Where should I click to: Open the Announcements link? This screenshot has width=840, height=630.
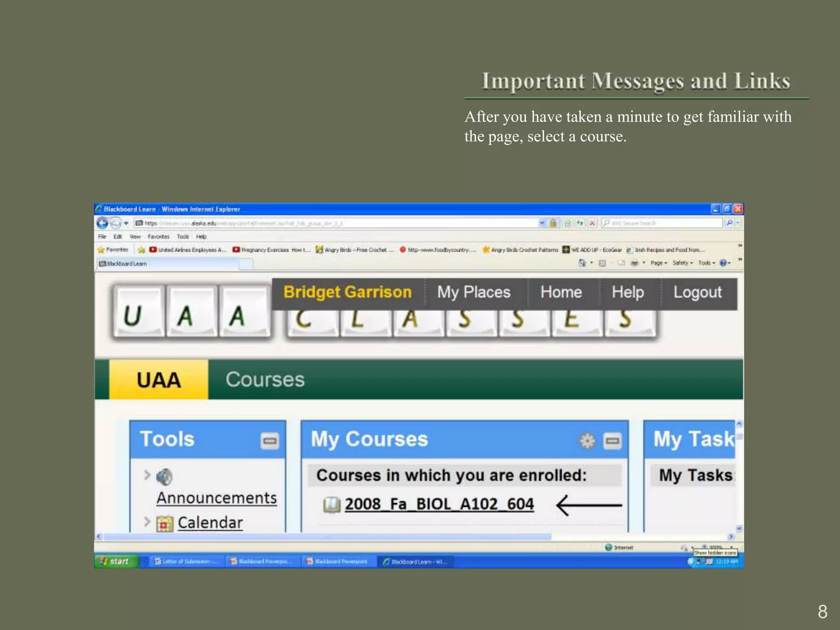pyautogui.click(x=217, y=498)
